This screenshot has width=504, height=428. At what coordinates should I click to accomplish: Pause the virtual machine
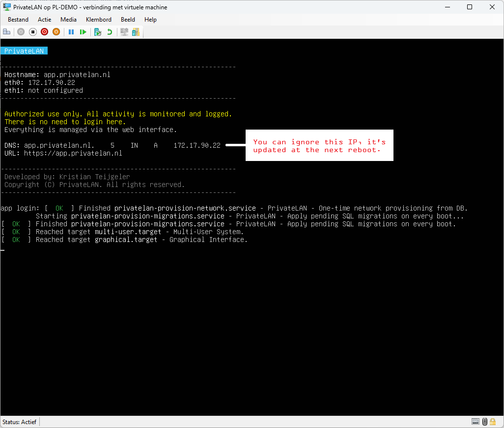[71, 32]
